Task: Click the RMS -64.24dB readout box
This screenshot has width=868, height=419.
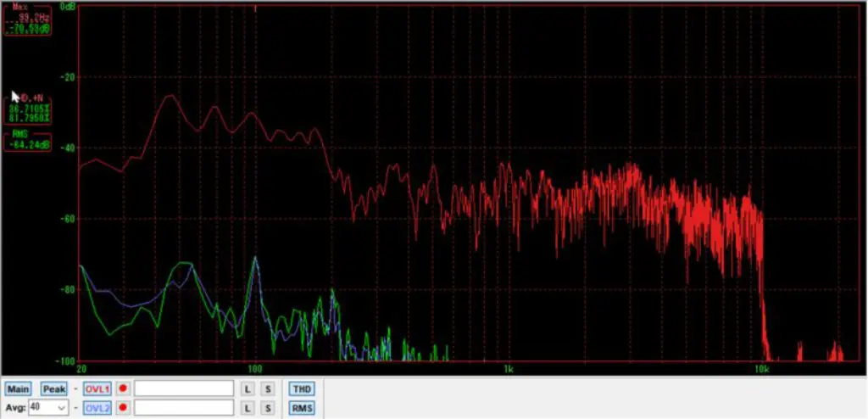Action: click(x=28, y=142)
